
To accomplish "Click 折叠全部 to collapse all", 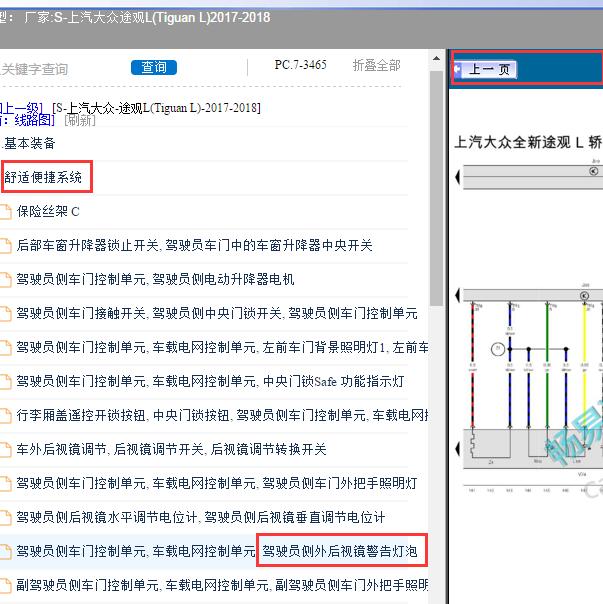I will pos(376,65).
